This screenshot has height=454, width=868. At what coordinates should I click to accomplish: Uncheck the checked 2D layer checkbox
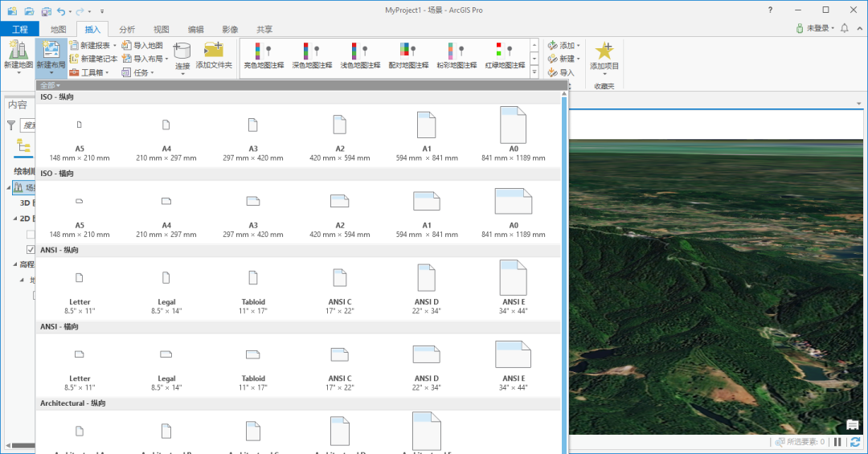(31, 250)
